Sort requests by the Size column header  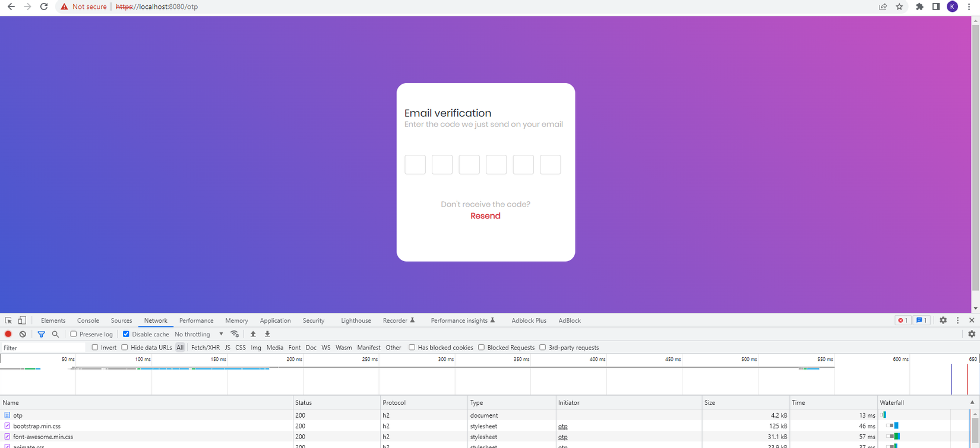click(x=746, y=402)
